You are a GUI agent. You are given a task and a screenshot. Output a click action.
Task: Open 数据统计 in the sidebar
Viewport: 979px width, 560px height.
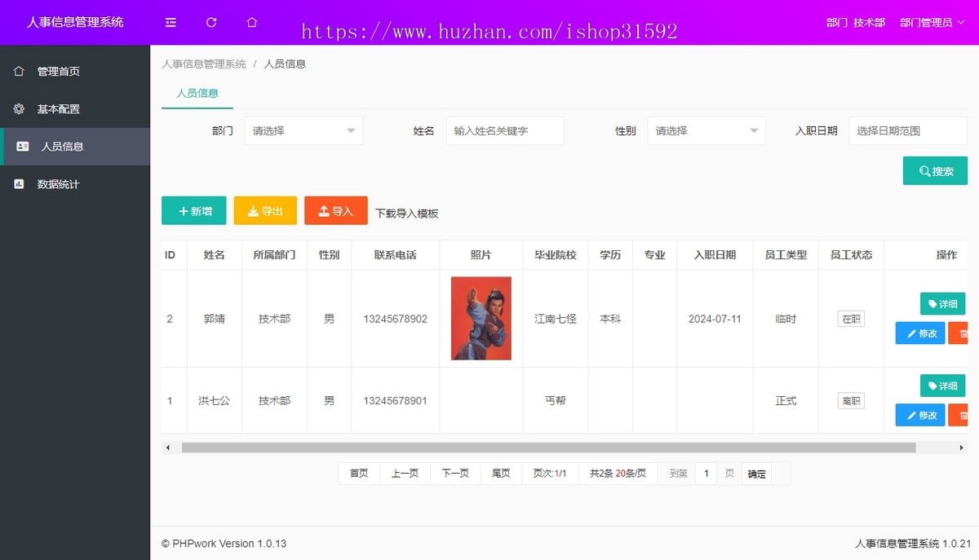point(75,184)
